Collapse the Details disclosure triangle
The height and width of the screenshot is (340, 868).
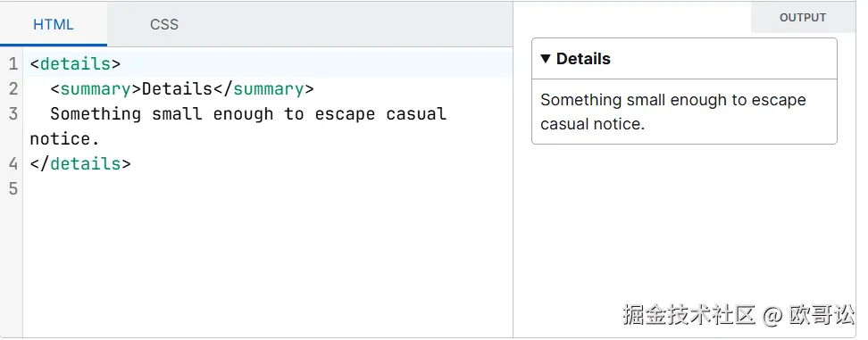[546, 59]
